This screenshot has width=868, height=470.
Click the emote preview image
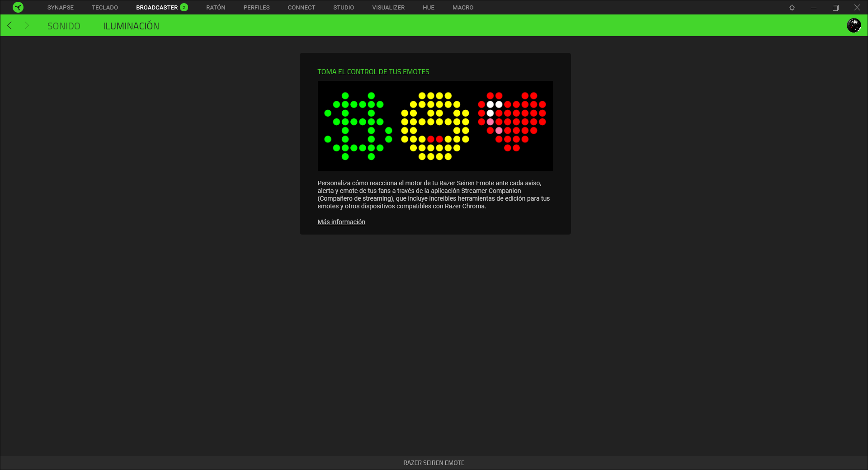435,126
